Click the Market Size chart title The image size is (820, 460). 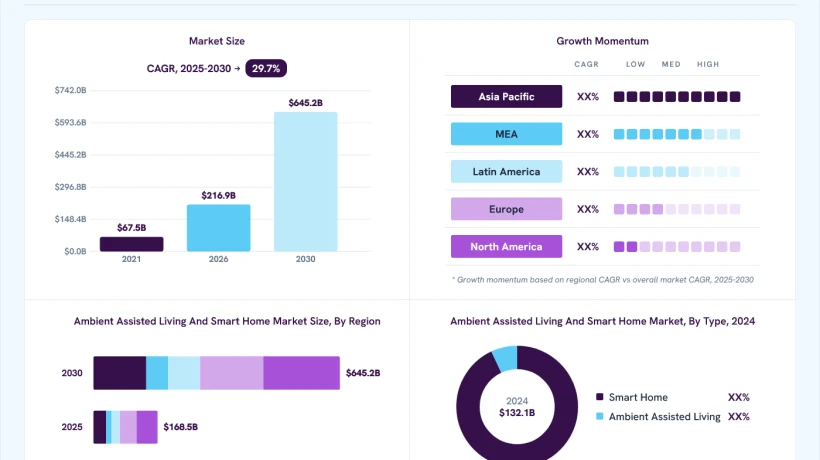click(217, 41)
